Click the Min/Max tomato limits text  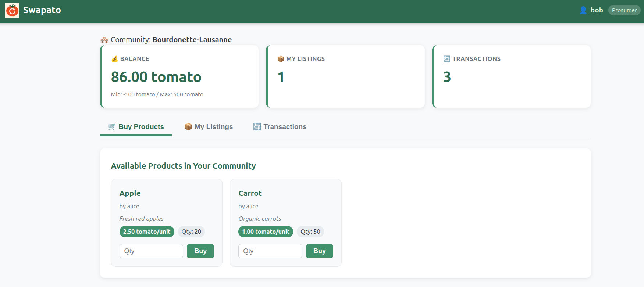tap(157, 94)
